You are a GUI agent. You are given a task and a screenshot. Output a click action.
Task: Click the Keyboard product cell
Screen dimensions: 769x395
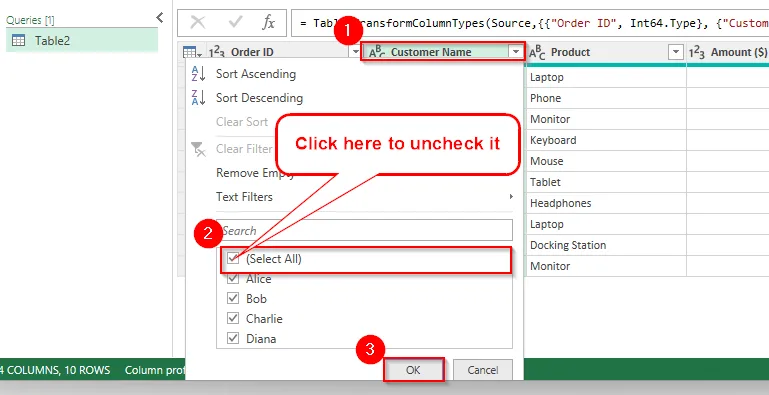click(605, 140)
